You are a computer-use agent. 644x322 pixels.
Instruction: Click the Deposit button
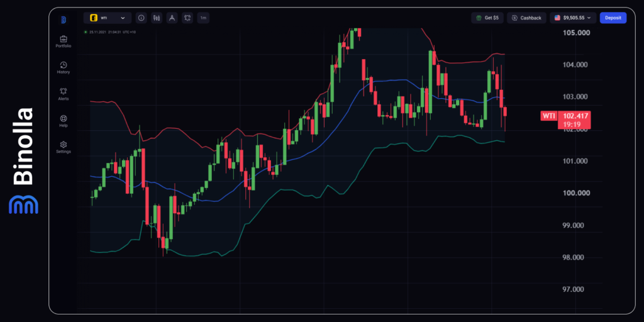tap(613, 18)
